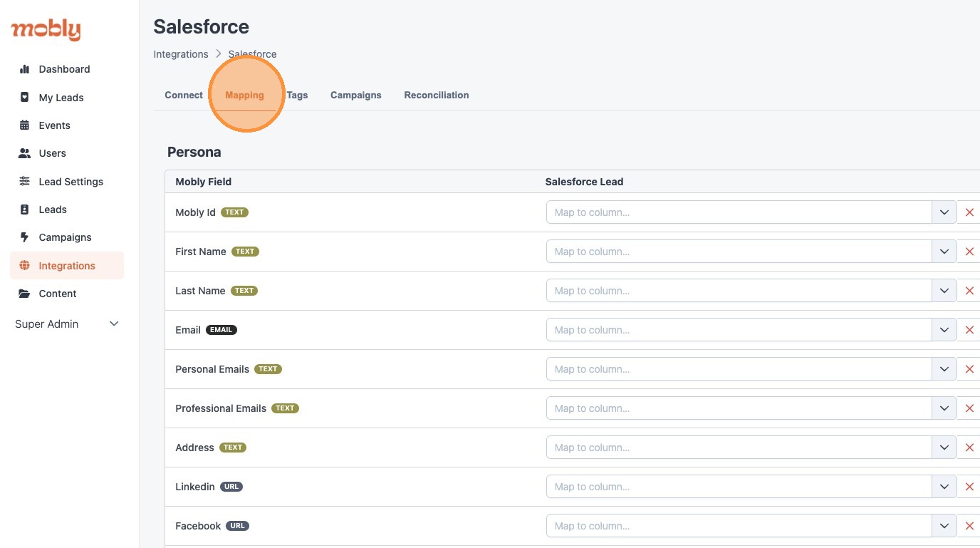Click the My Leads sidebar icon
980x548 pixels.
click(24, 98)
